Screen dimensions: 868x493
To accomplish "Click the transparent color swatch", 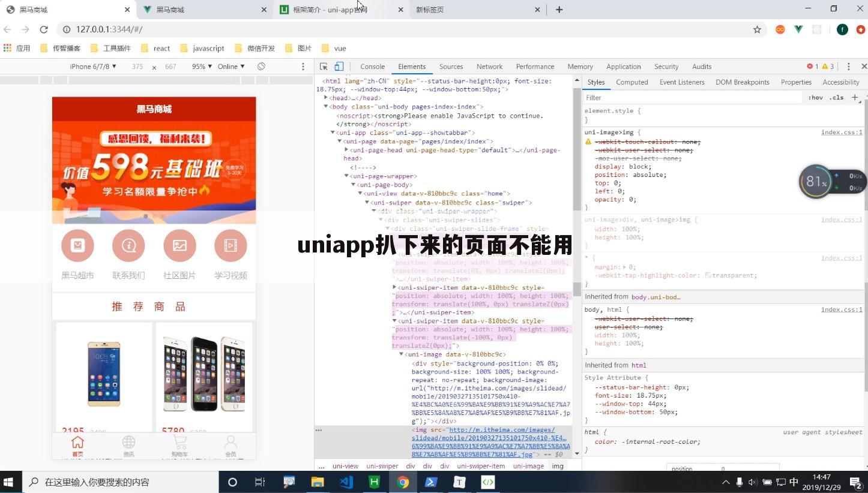I will pos(708,276).
